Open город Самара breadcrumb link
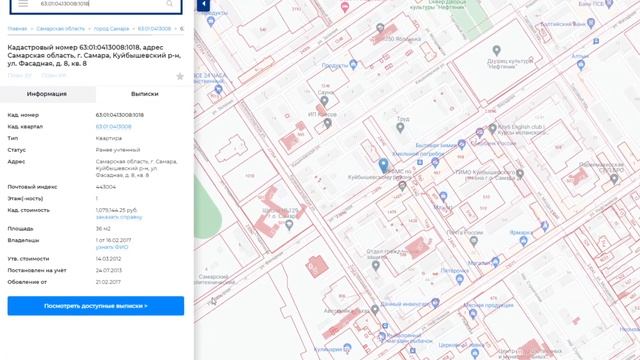The image size is (640, 360). 111,29
